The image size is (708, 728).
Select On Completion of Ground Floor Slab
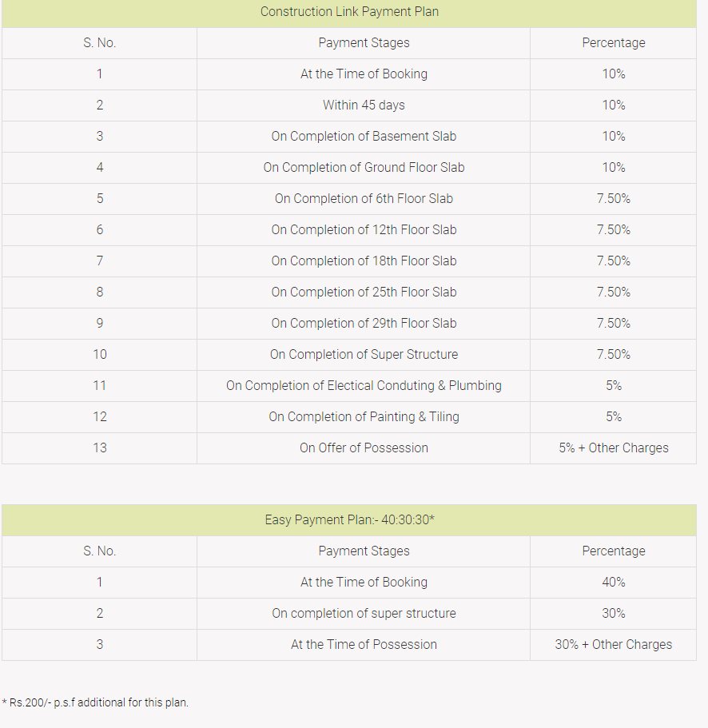tap(364, 168)
